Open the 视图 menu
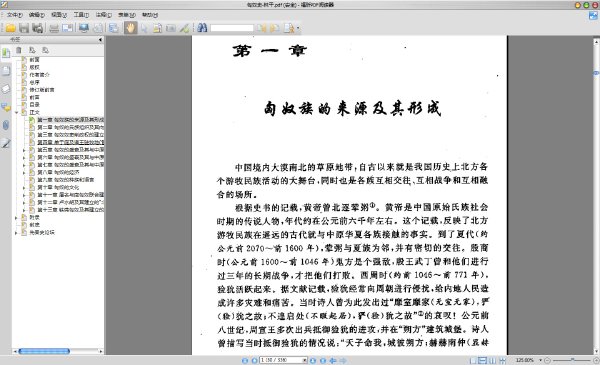 (59, 15)
